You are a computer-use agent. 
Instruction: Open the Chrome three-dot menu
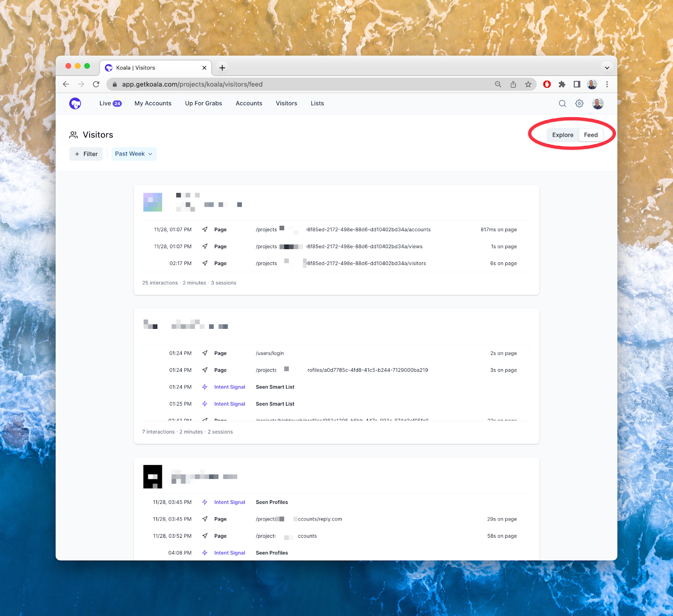tap(607, 84)
